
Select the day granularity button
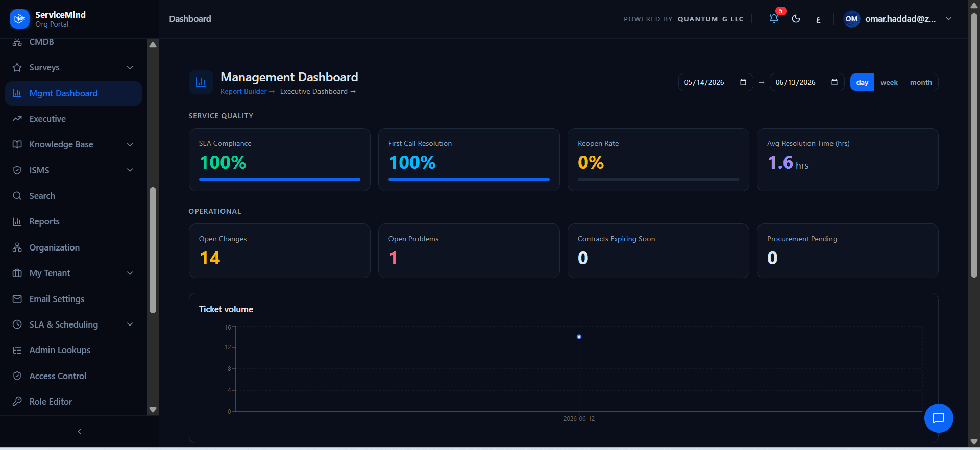862,82
